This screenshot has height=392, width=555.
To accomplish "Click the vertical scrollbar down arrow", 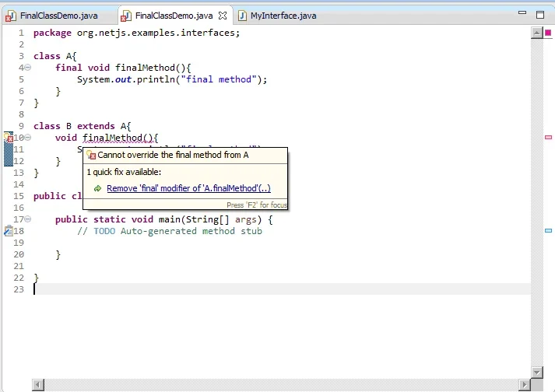I will tap(537, 373).
